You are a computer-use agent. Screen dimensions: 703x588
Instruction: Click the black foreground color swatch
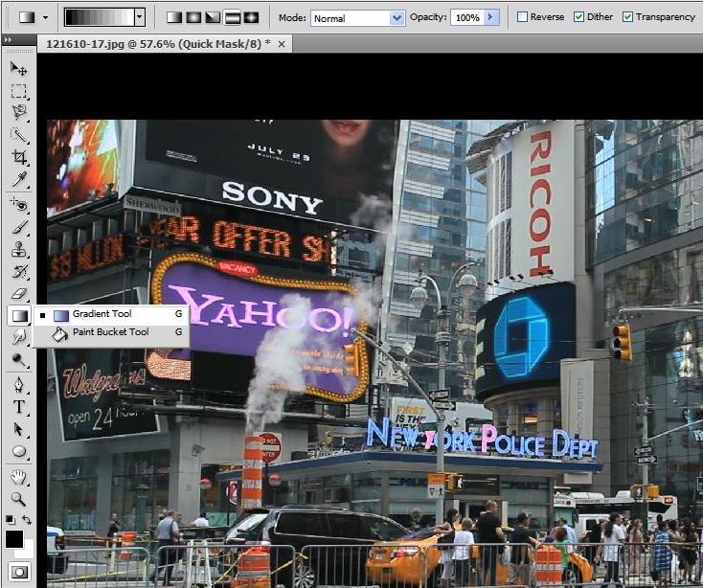coord(14,539)
